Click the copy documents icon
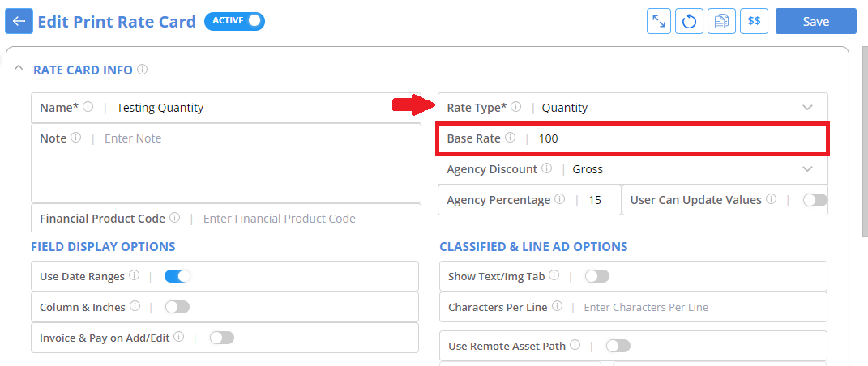Viewport: 868px width, 366px height. click(721, 22)
